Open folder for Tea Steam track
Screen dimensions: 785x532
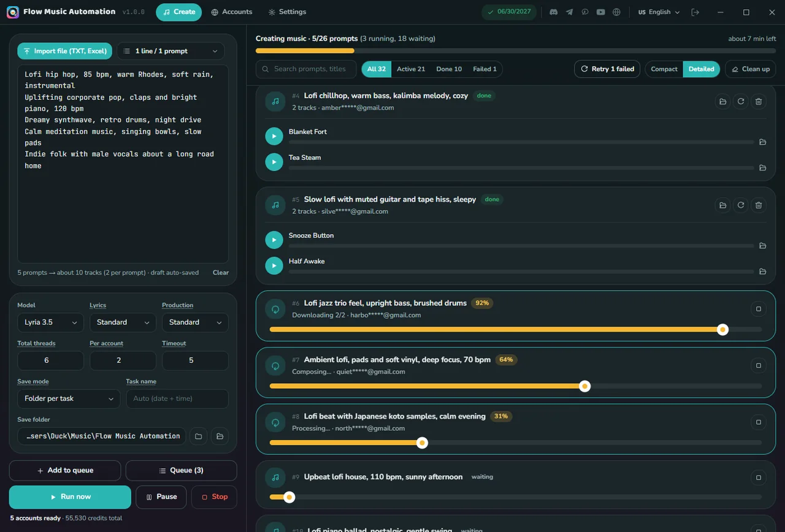tap(762, 167)
